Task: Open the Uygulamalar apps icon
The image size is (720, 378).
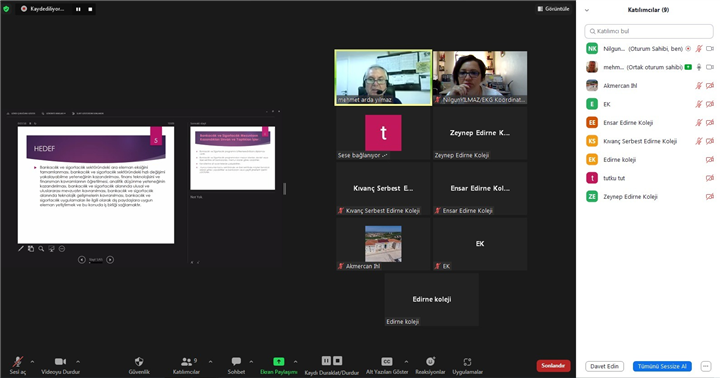Action: pos(467,362)
